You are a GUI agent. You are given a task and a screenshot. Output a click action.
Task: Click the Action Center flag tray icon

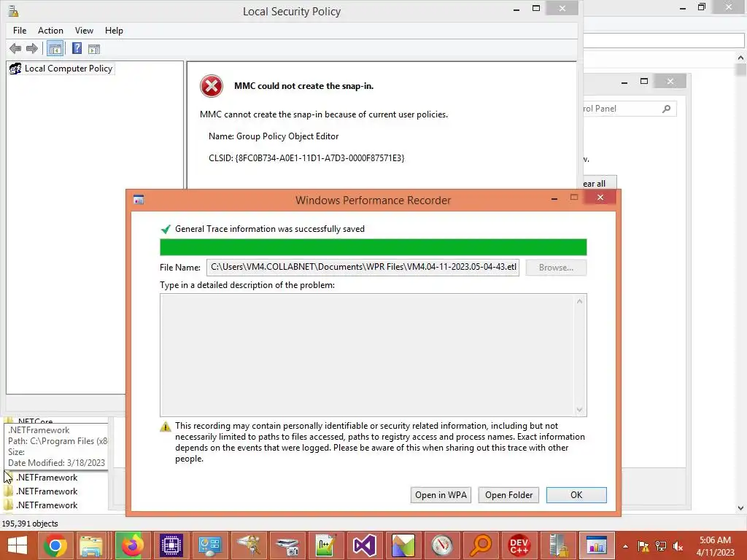pyautogui.click(x=643, y=546)
